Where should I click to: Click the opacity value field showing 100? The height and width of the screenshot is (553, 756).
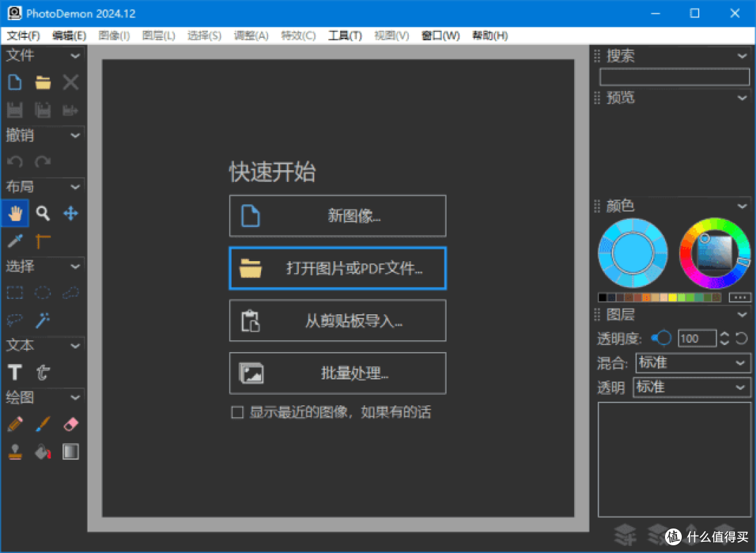pyautogui.click(x=696, y=339)
